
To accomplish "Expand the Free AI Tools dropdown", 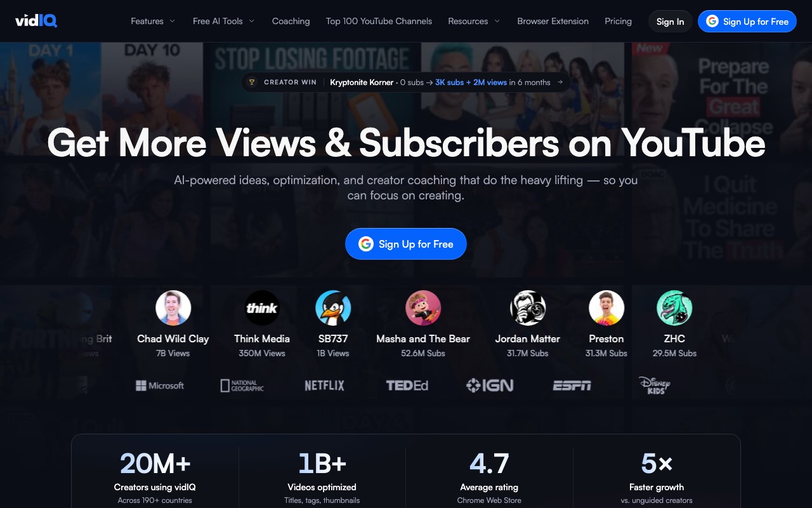I will [x=224, y=21].
